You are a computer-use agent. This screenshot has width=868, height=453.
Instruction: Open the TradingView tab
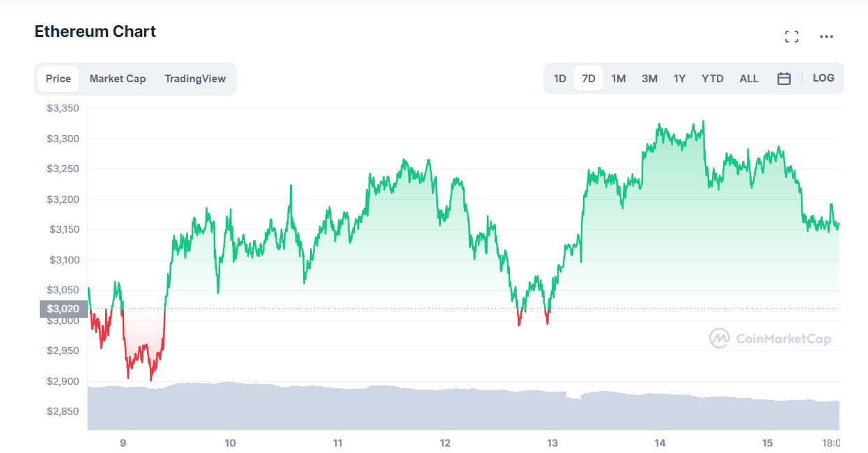tap(195, 78)
